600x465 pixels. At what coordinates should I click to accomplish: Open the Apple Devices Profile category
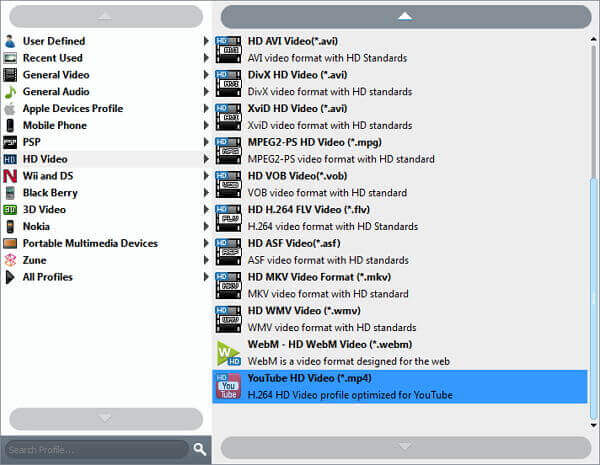pyautogui.click(x=106, y=108)
